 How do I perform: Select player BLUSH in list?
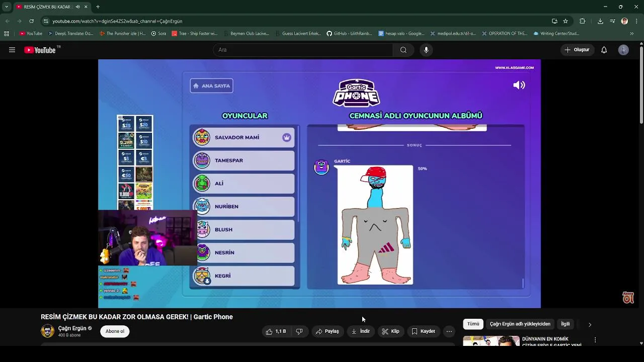tap(244, 230)
